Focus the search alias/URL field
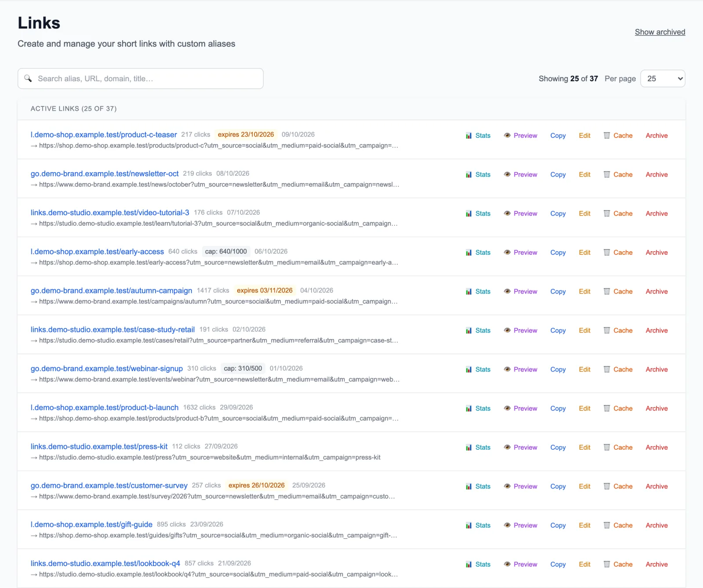 click(141, 79)
